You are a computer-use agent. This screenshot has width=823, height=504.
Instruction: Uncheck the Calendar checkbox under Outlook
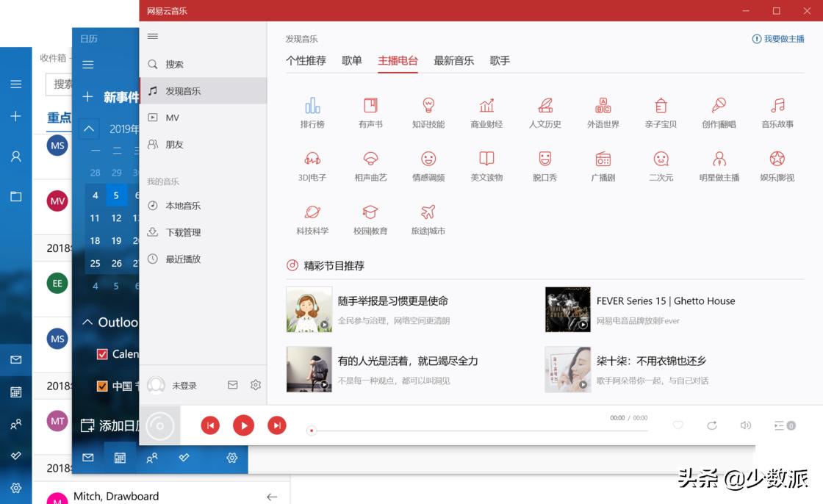click(x=103, y=353)
